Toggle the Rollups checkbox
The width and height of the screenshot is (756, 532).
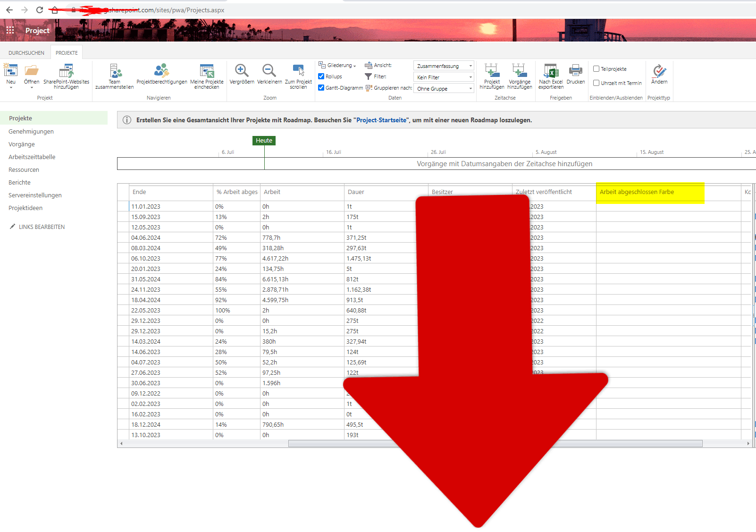[321, 76]
